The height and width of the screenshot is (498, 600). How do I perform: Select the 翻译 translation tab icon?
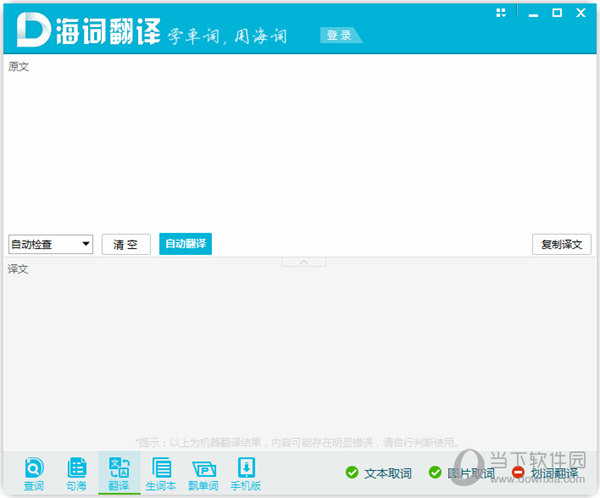coord(119,473)
